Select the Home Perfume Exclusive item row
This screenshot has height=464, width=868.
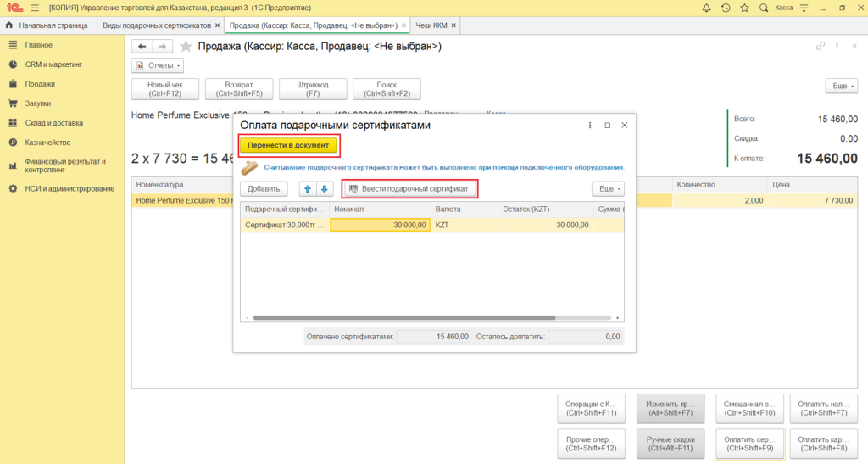point(494,200)
